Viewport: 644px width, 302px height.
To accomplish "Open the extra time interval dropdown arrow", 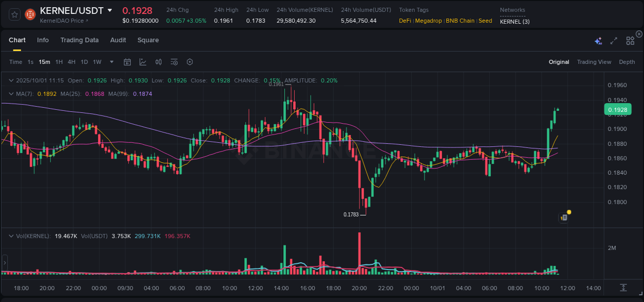I will (111, 62).
